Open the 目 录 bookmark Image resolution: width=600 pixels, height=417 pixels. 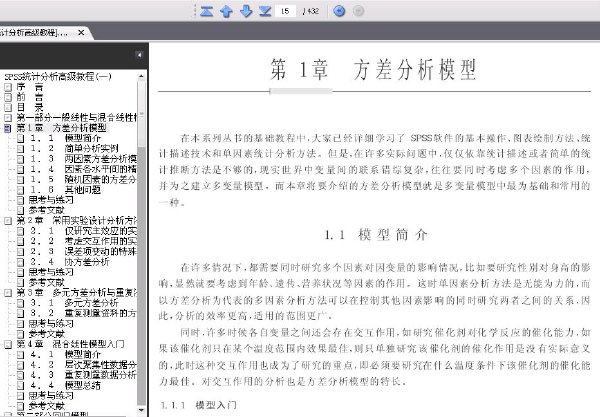pyautogui.click(x=30, y=108)
